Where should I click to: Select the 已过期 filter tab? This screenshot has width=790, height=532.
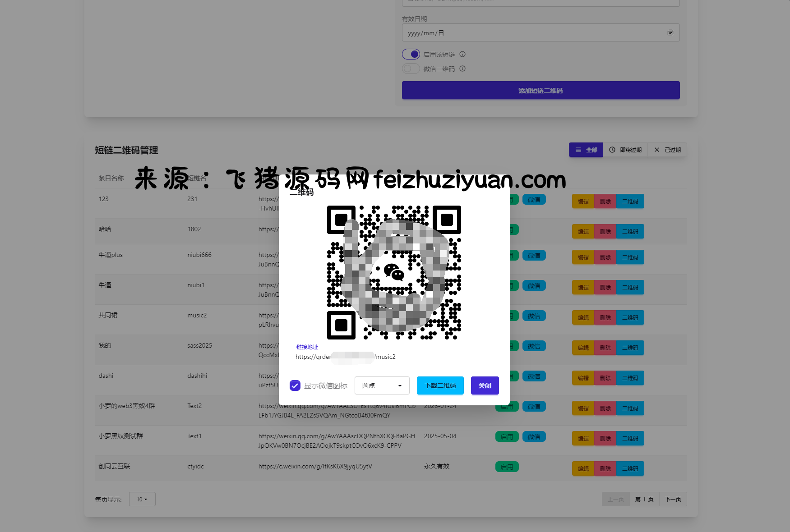(667, 150)
